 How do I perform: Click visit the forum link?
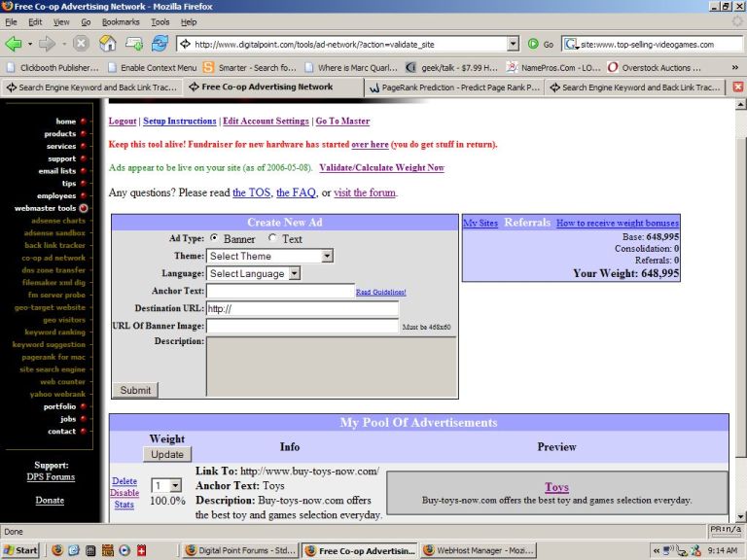365,192
